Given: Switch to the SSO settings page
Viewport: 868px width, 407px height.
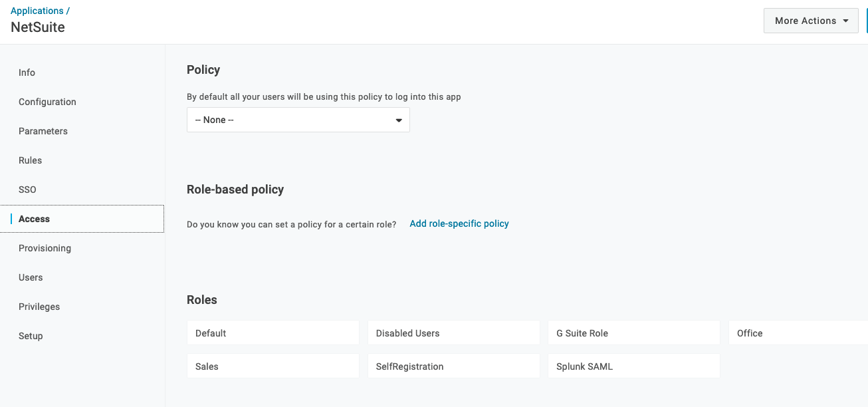Looking at the screenshot, I should tap(27, 190).
